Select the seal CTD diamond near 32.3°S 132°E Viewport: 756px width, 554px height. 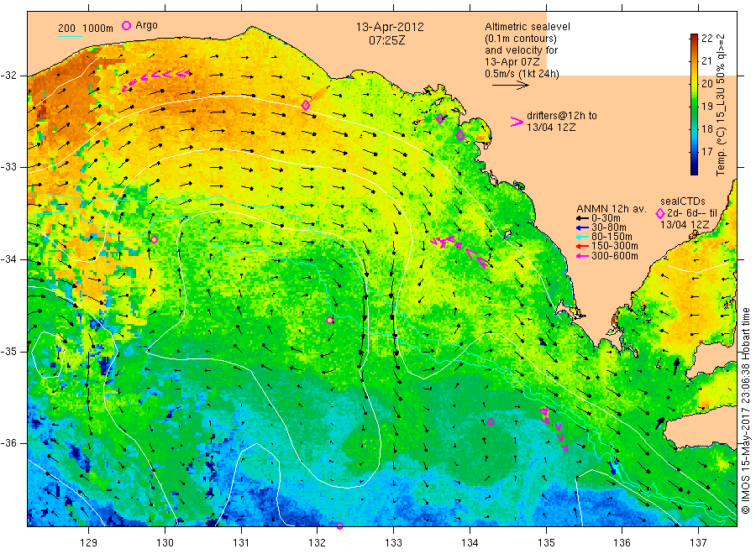click(306, 105)
